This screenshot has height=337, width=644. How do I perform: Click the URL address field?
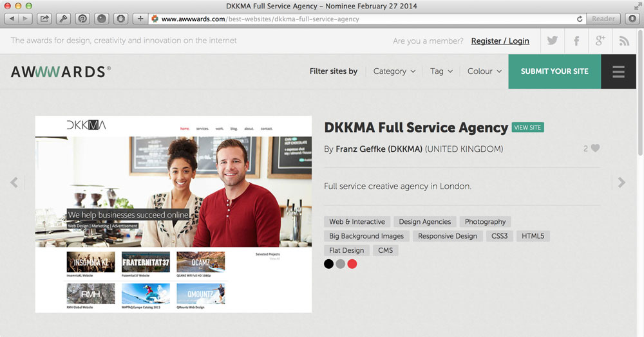367,19
